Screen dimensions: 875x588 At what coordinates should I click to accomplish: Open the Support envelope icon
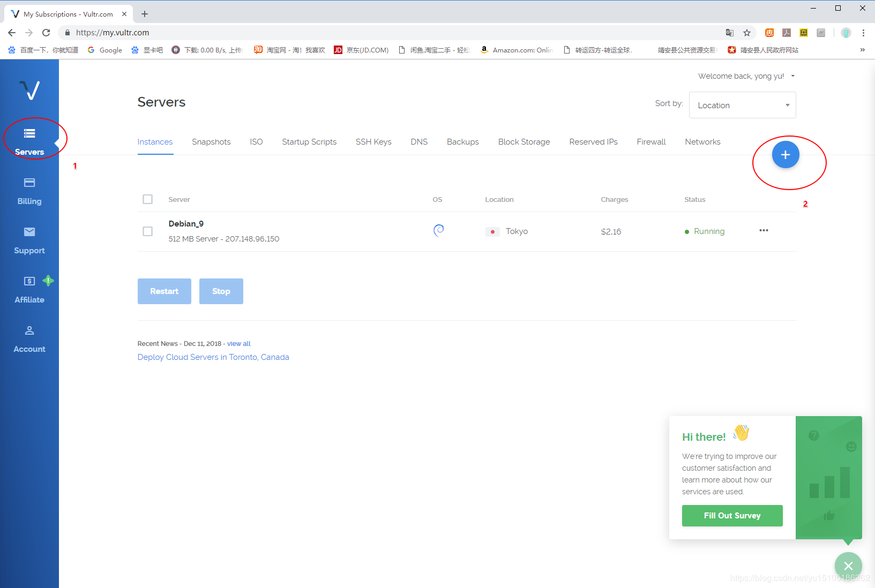click(x=29, y=232)
